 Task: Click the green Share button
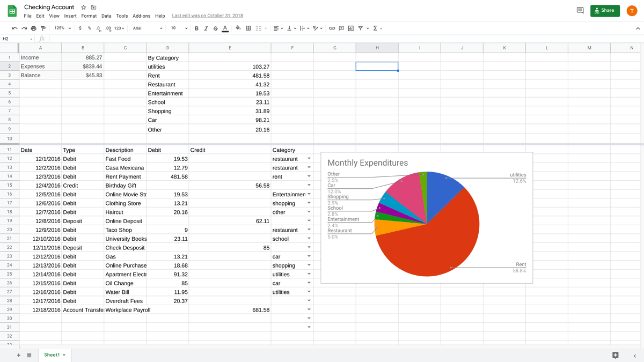[x=605, y=11]
